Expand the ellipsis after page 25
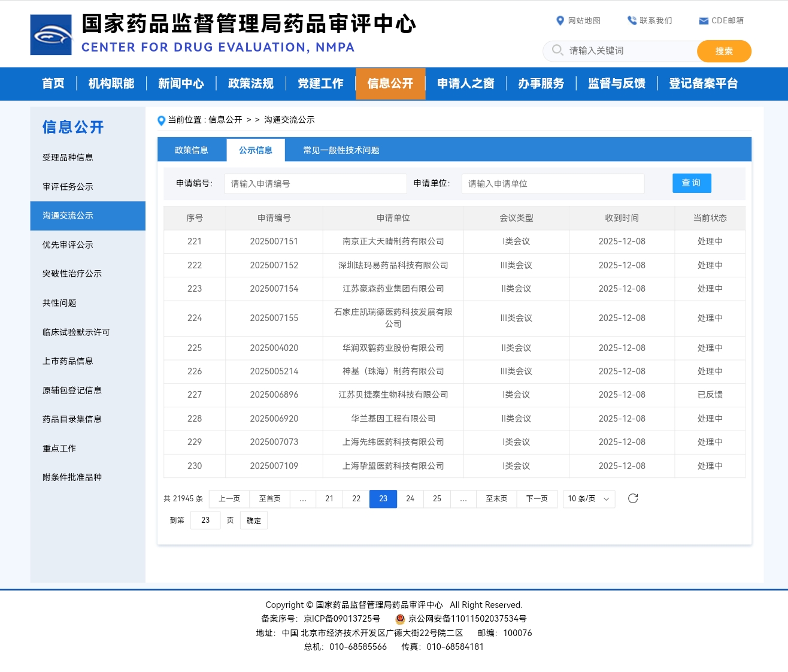 coord(463,498)
